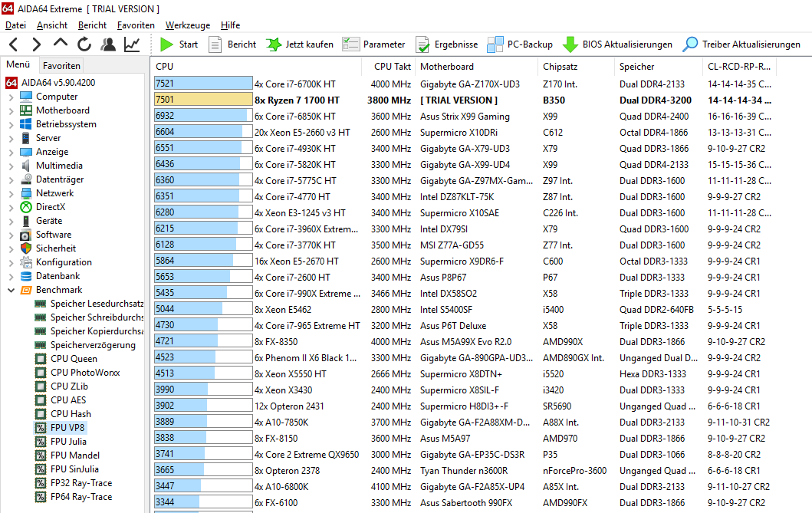This screenshot has height=513, width=812.
Task: Open the Ansicht menu
Action: (52, 25)
